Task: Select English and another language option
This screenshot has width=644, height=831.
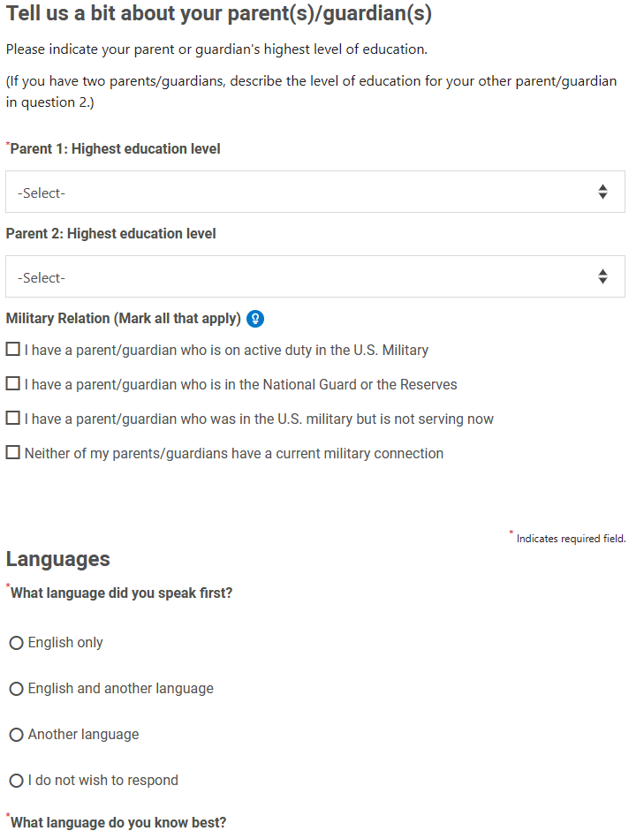Action: [17, 689]
